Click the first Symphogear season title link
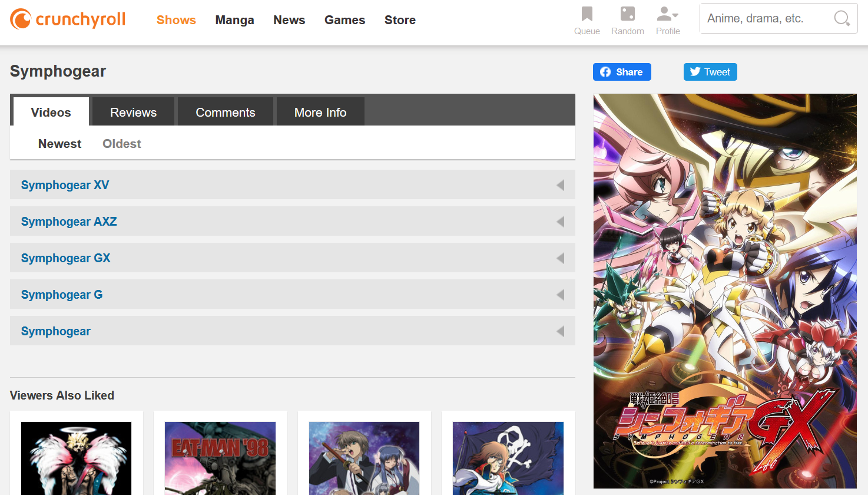Image resolution: width=868 pixels, height=495 pixels. coord(56,331)
